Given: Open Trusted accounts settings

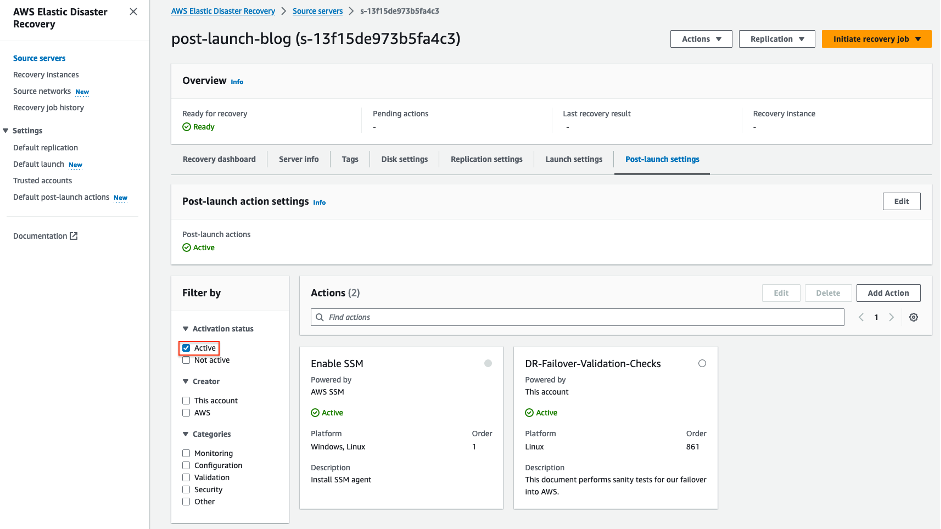Looking at the screenshot, I should click(43, 180).
